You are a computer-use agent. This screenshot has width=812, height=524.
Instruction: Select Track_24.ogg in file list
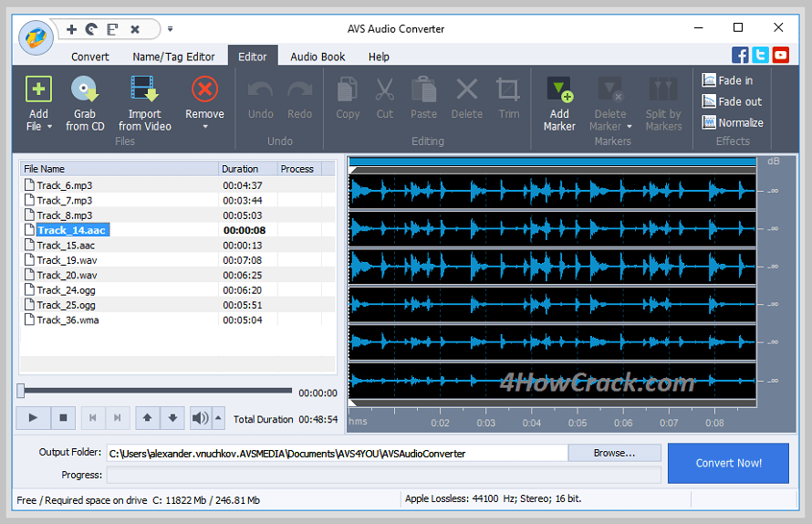pos(178,290)
